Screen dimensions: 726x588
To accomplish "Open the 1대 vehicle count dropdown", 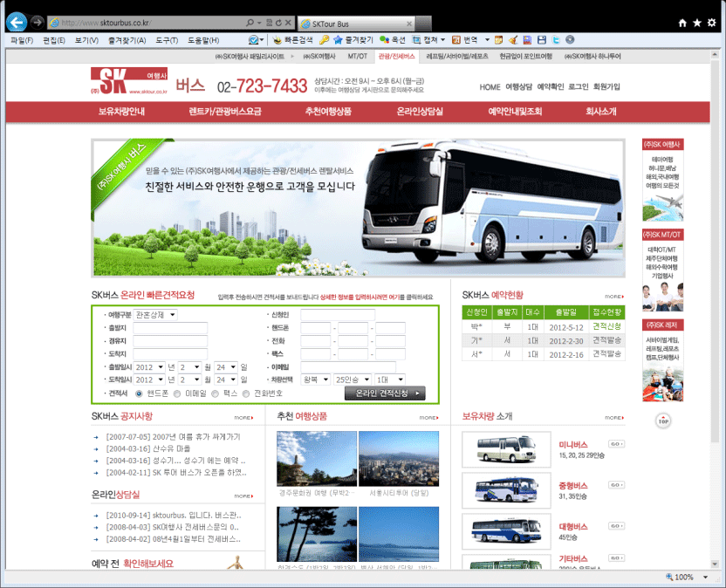I will coord(390,379).
